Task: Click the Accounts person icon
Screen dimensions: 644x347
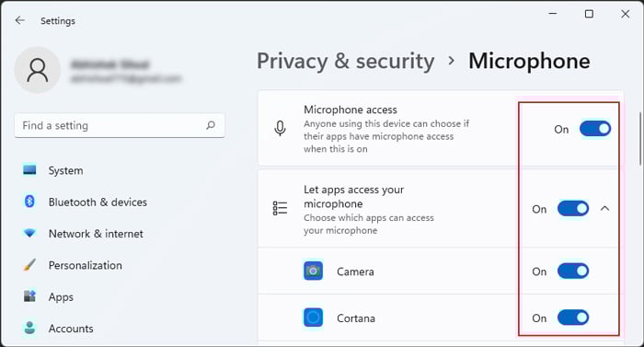Action: pos(29,328)
